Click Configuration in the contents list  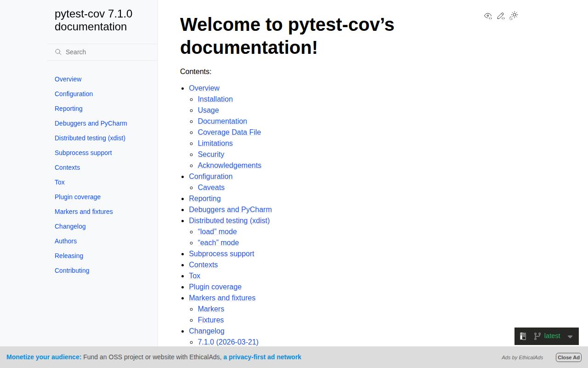tap(210, 176)
